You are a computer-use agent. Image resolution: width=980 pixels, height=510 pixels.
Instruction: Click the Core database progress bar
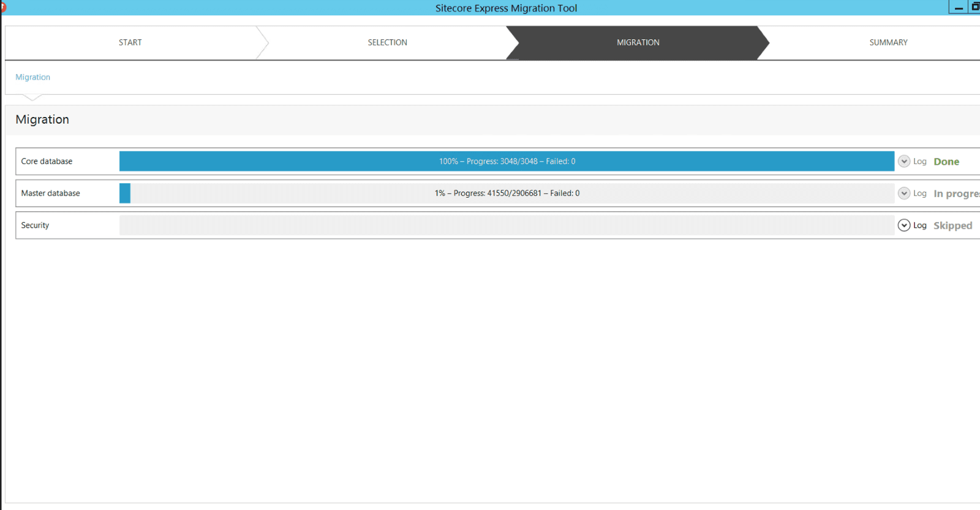pos(507,162)
